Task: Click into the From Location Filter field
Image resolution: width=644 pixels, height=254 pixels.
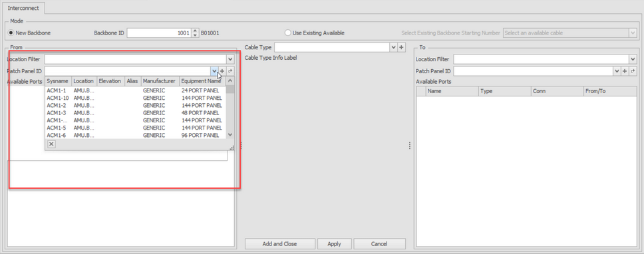Action: [136, 59]
